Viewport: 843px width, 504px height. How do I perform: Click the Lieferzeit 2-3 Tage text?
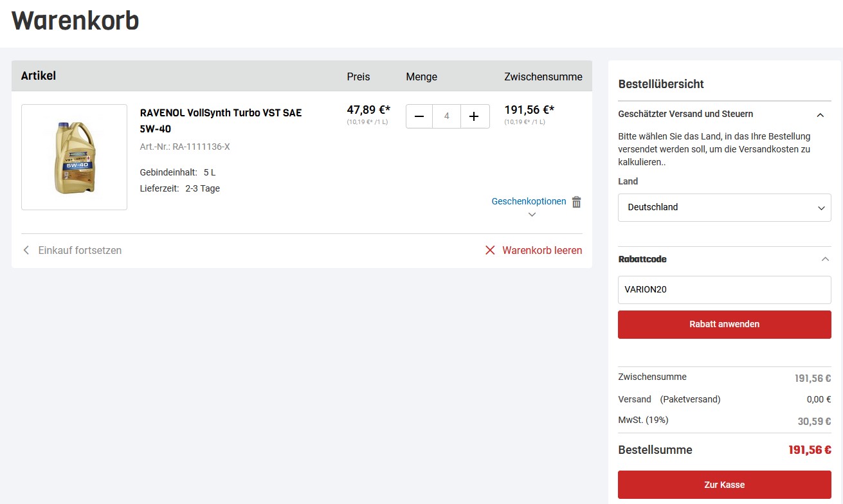[x=179, y=189]
